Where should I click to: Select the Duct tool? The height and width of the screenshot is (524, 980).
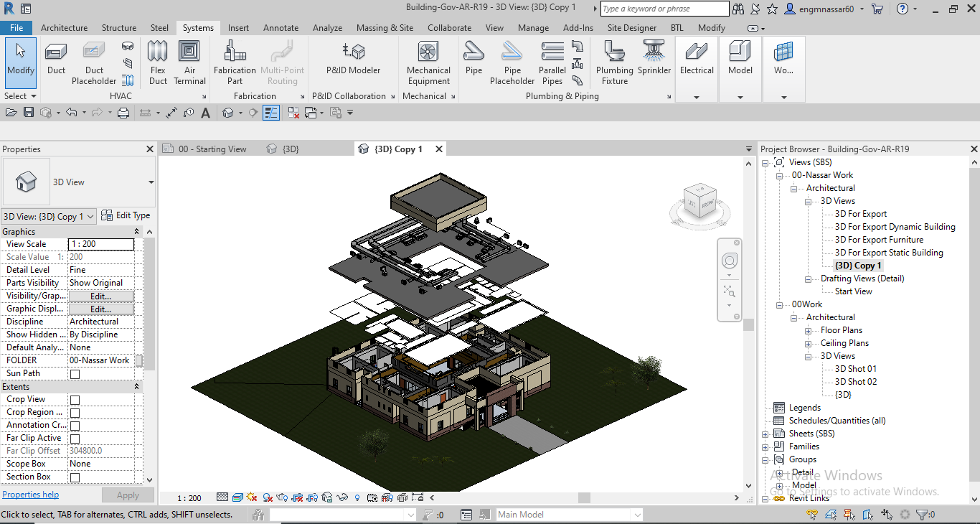coord(55,62)
